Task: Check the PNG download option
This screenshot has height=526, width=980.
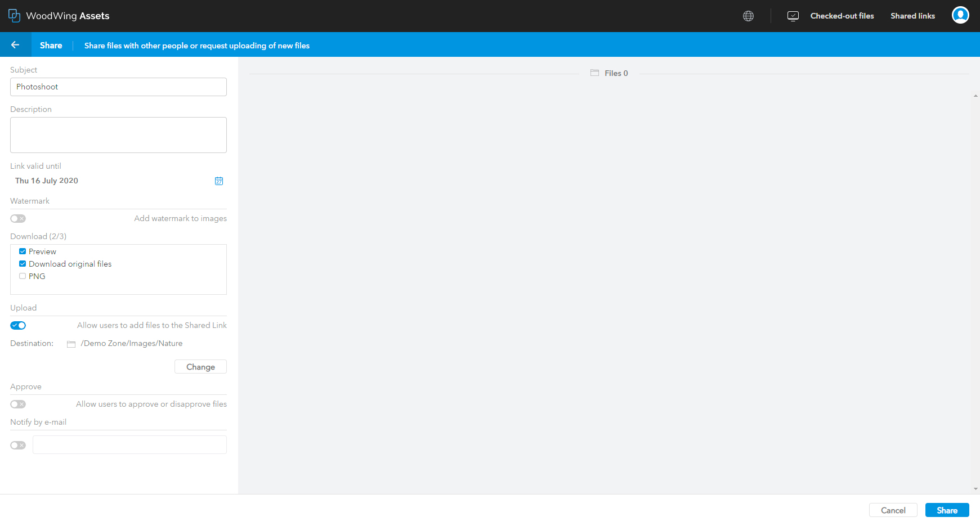Action: click(x=23, y=276)
